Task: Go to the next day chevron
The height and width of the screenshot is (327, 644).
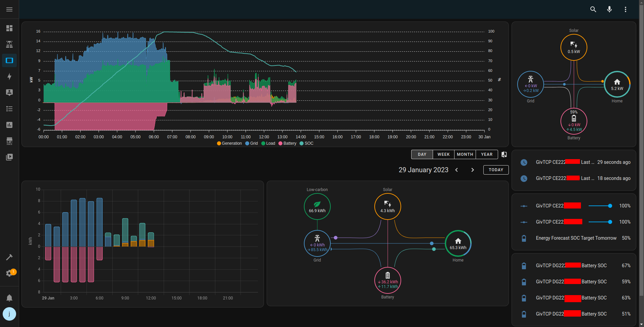Action: coord(473,170)
